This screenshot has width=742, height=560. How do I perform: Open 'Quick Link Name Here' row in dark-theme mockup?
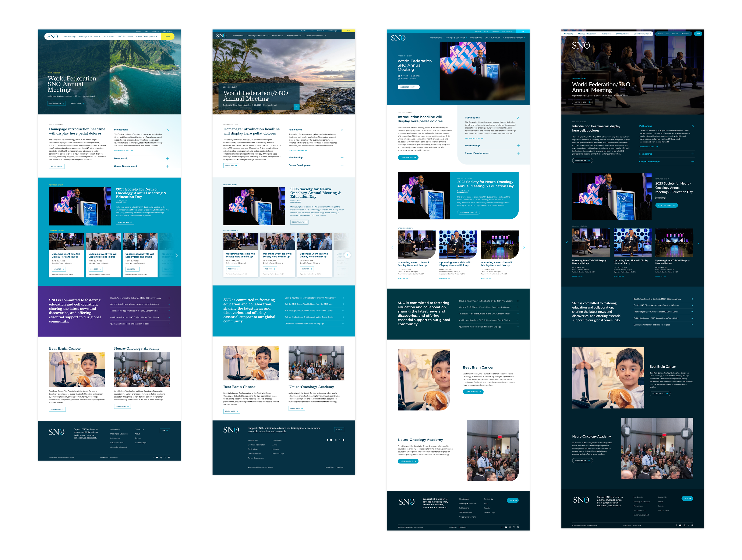tap(663, 325)
